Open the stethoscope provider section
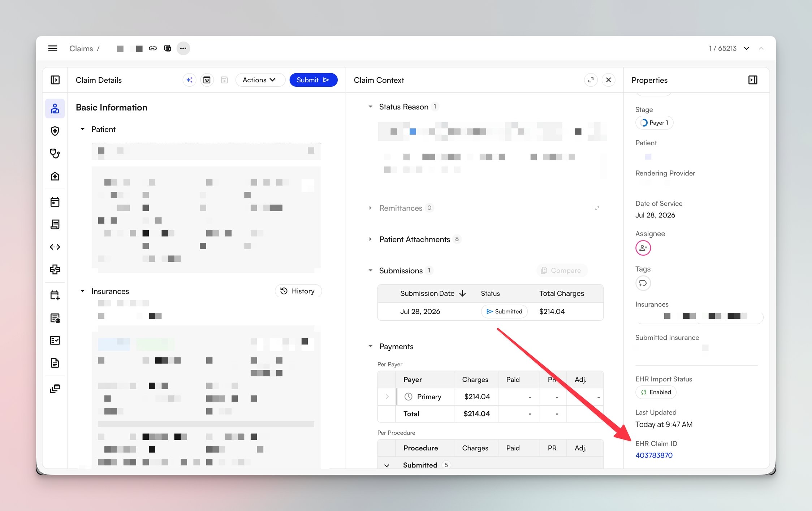Viewport: 812px width, 511px height. coord(55,153)
